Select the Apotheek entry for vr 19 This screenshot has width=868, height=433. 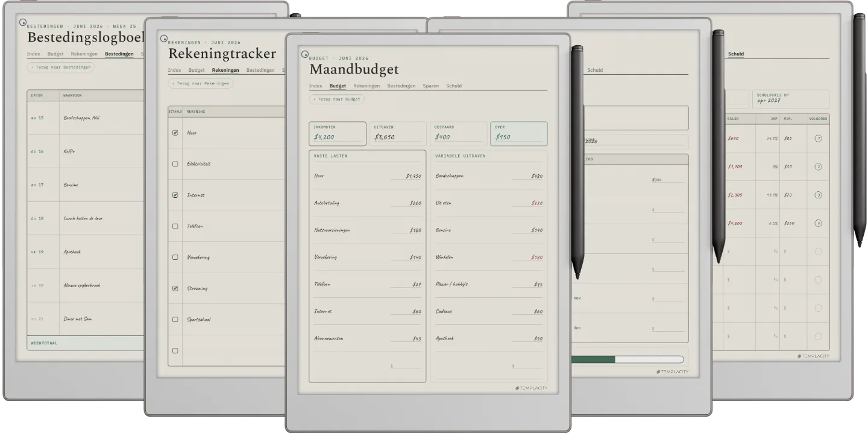[72, 252]
